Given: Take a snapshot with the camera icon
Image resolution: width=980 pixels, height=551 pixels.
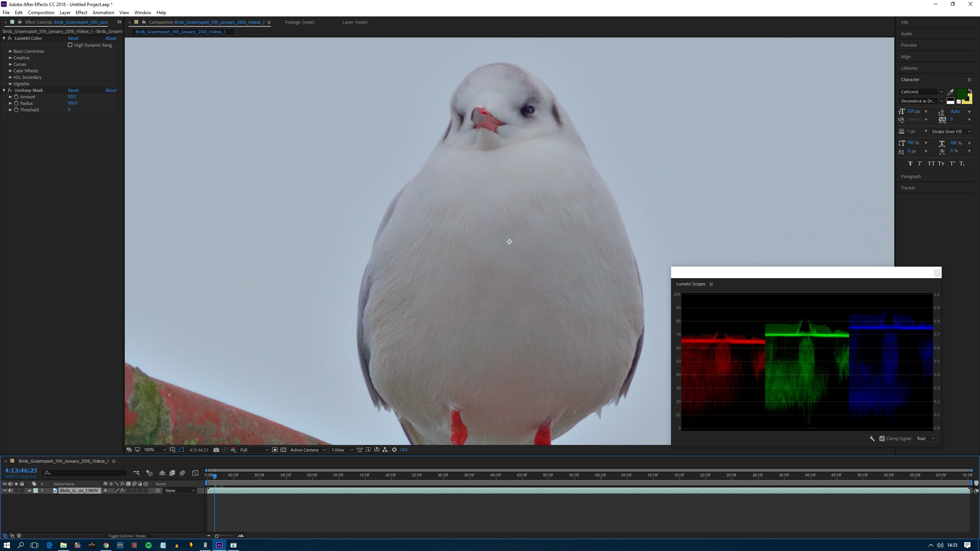Looking at the screenshot, I should [216, 450].
